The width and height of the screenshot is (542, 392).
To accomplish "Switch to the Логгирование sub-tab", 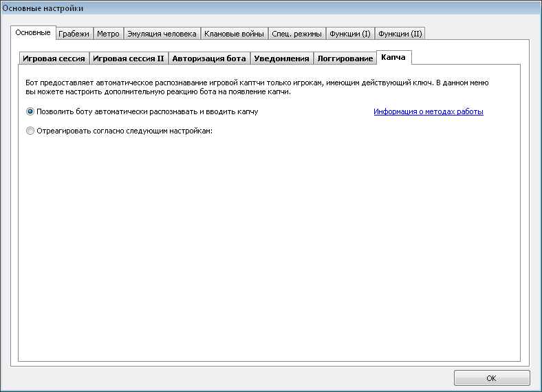I will click(x=345, y=58).
